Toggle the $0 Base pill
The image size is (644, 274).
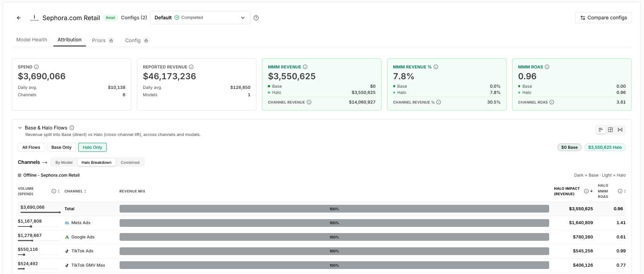[x=569, y=147]
